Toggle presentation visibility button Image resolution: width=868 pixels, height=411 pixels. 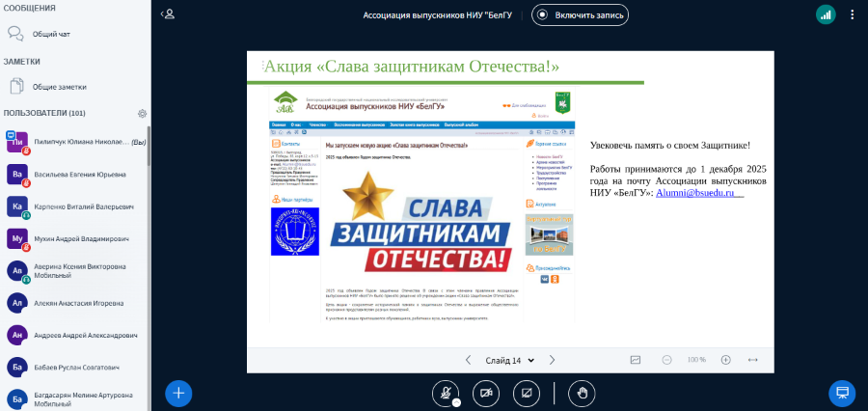[x=842, y=394]
